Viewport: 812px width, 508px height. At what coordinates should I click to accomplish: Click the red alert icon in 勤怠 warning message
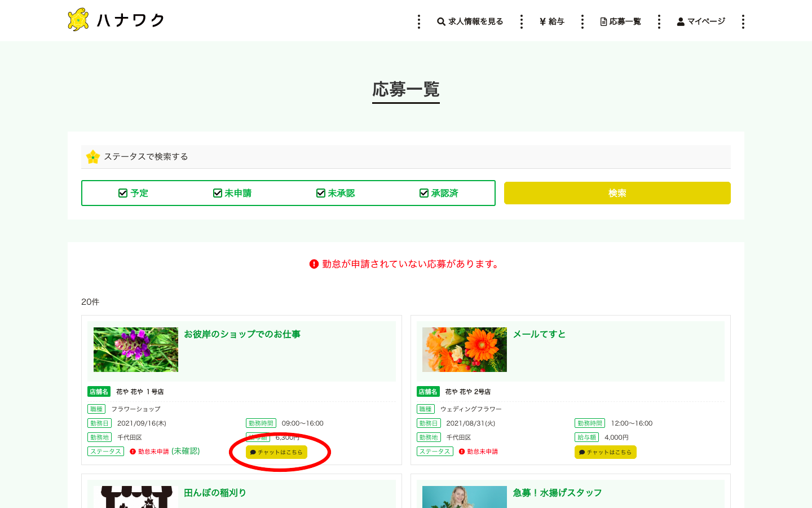pyautogui.click(x=314, y=264)
